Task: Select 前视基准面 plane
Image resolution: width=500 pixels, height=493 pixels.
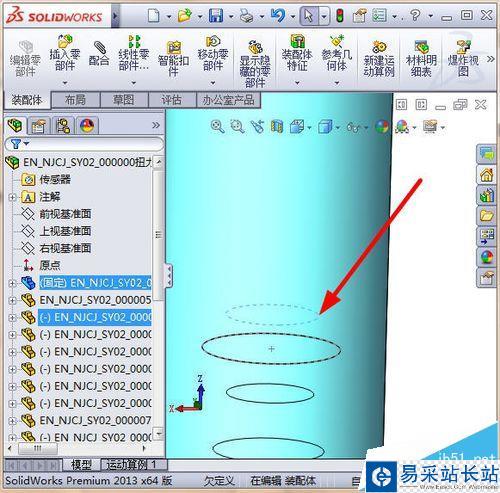Action: (x=65, y=214)
